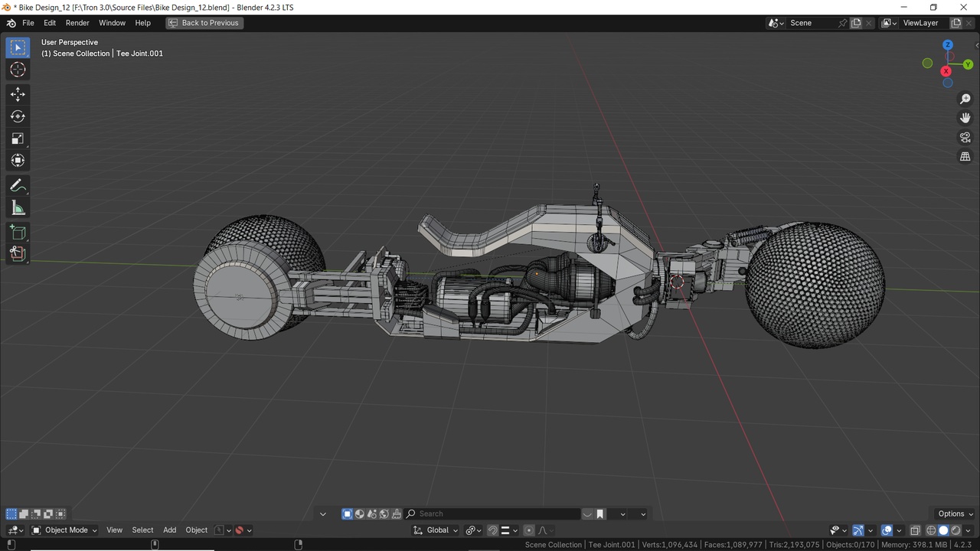Click the zoom magnifier viewport gizmo

pyautogui.click(x=965, y=99)
